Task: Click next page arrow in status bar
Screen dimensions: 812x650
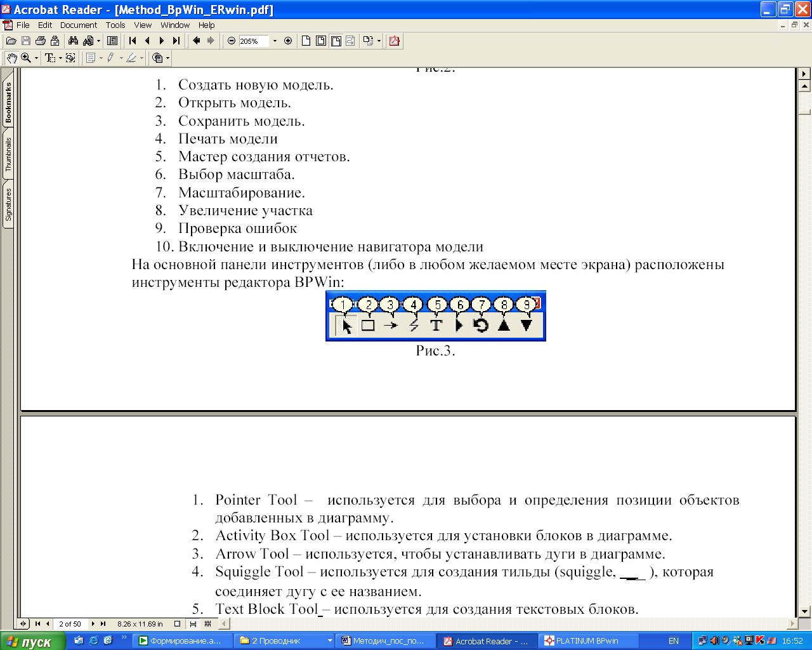Action: [x=93, y=624]
